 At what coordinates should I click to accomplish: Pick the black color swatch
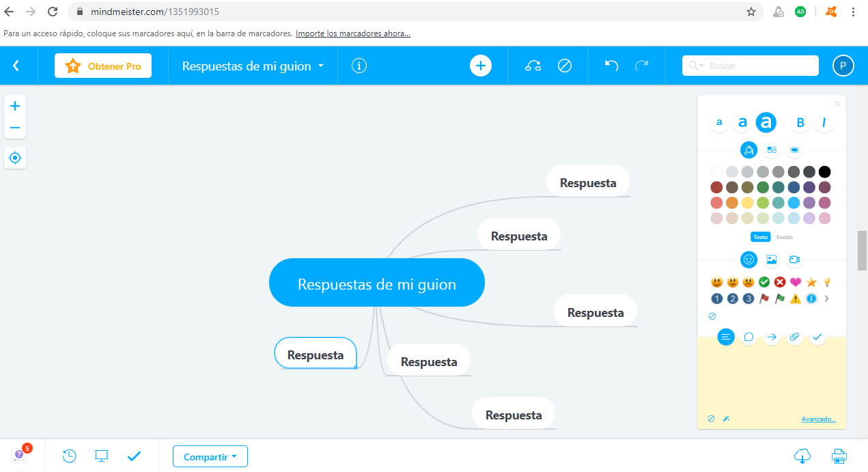(x=825, y=171)
